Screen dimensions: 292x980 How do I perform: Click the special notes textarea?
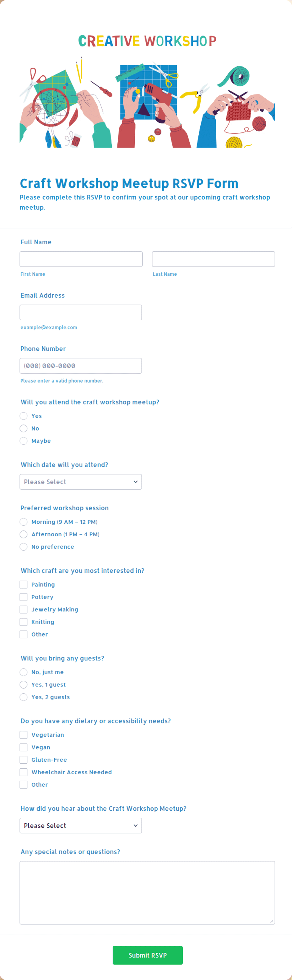(147, 892)
